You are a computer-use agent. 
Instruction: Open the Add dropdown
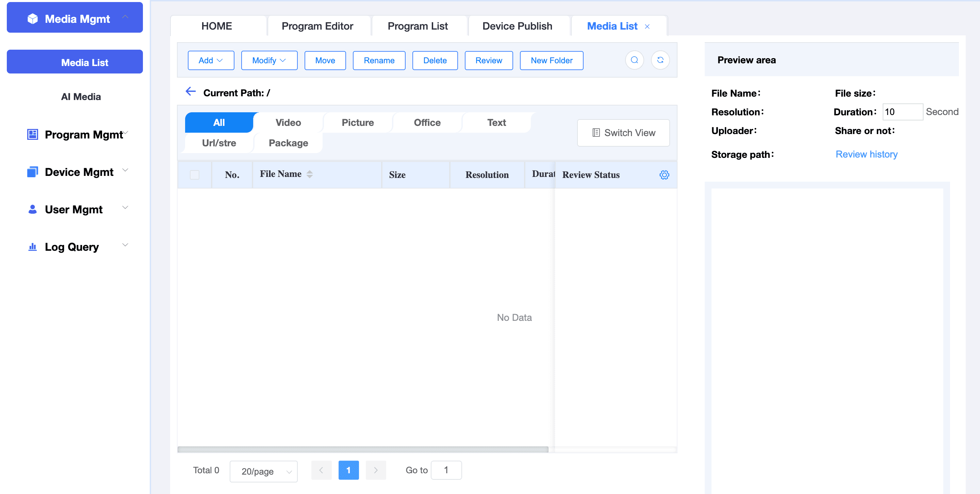point(211,61)
